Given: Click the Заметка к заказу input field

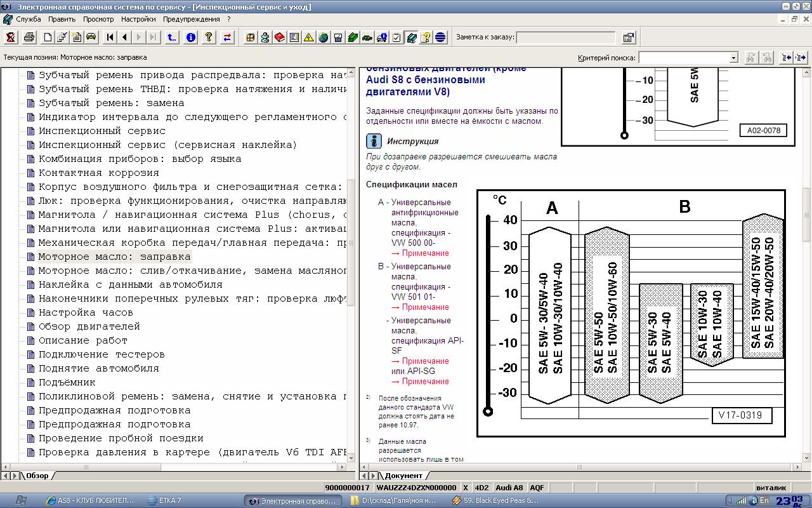Looking at the screenshot, I should pyautogui.click(x=566, y=37).
